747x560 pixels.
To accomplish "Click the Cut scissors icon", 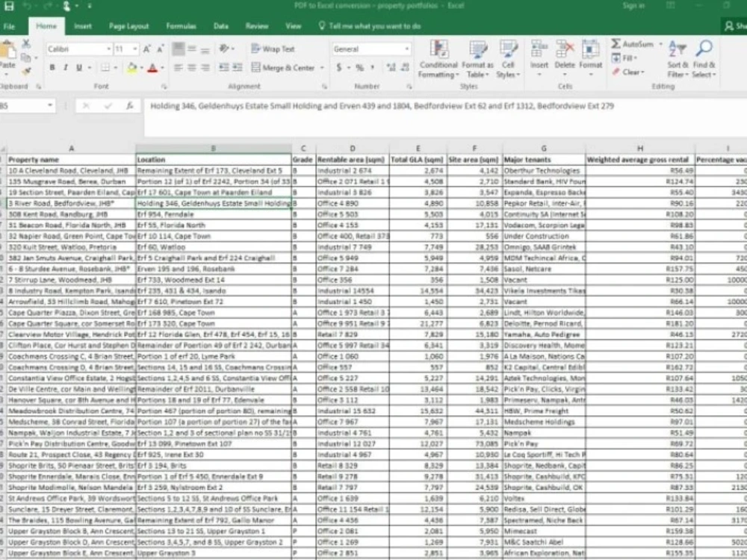I will coord(25,44).
